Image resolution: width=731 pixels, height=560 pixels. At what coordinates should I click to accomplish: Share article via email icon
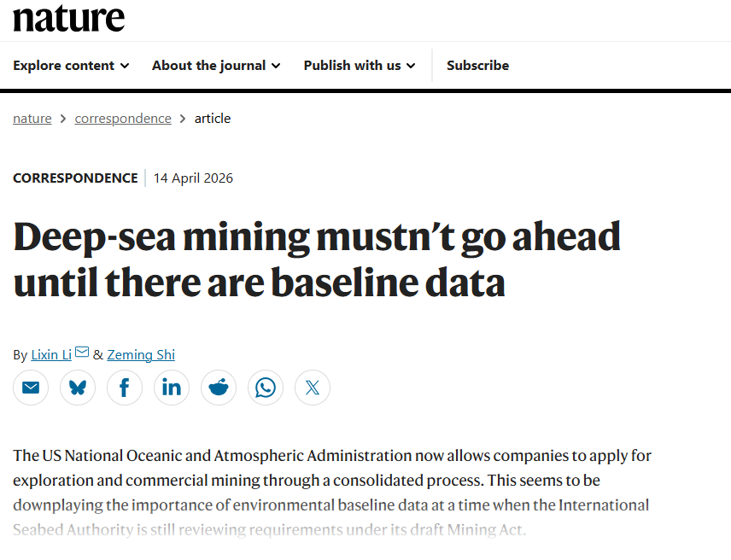31,388
